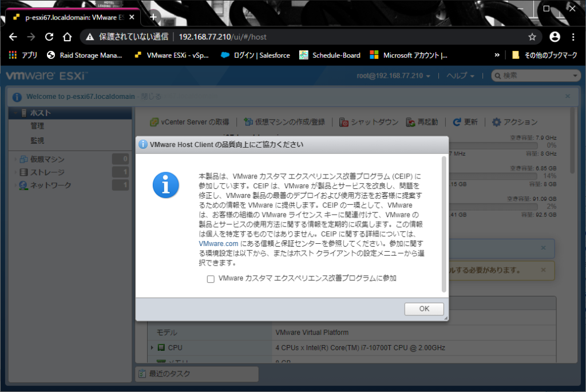The image size is (586, 392).
Task: Click the storage usage bar showing 2%
Action: tap(493, 207)
